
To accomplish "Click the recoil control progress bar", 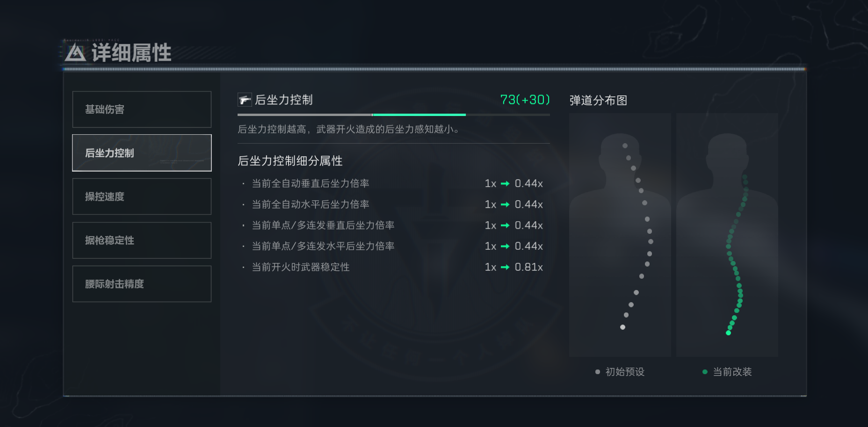I will 393,115.
